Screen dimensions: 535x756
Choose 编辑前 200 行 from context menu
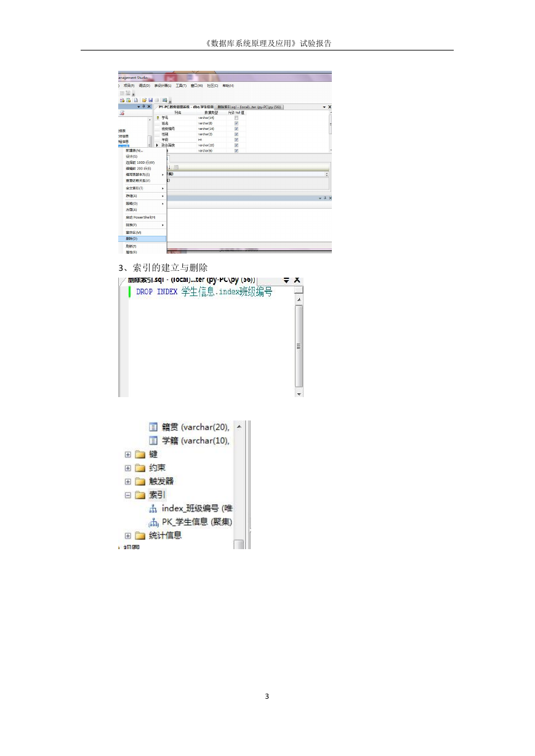(x=142, y=169)
